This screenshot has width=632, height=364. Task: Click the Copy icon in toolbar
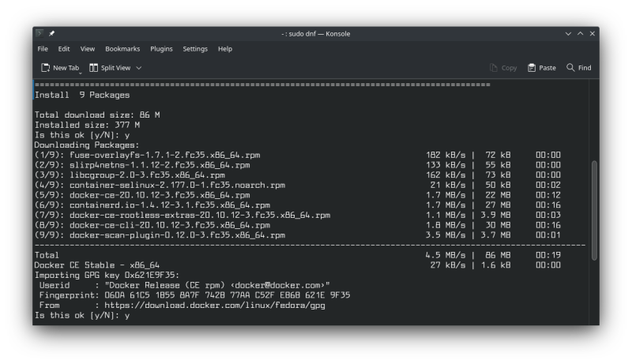(x=495, y=68)
